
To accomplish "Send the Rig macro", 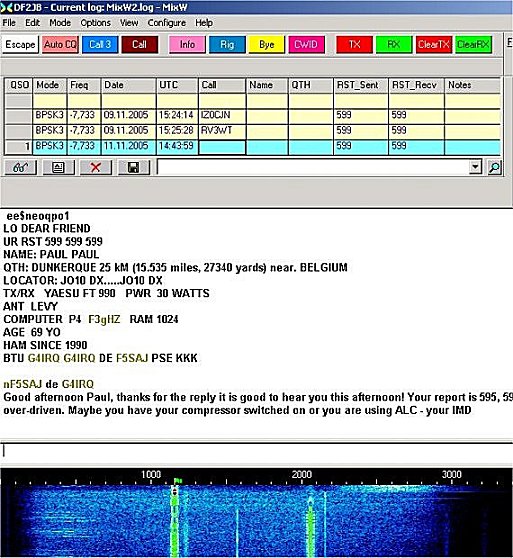I will tap(227, 44).
